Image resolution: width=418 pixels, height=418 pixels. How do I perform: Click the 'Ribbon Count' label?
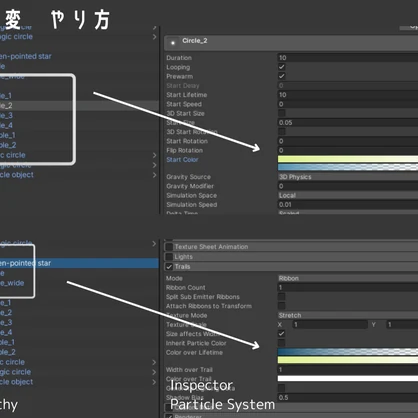coord(186,287)
